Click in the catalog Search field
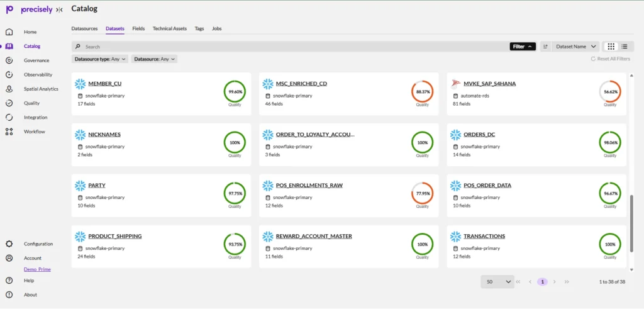This screenshot has height=309, width=644. 289,47
